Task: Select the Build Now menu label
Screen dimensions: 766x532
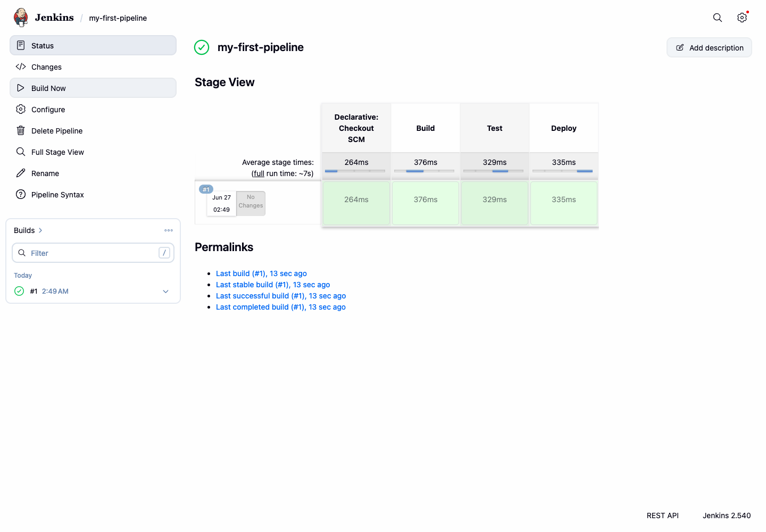Action: click(x=48, y=88)
